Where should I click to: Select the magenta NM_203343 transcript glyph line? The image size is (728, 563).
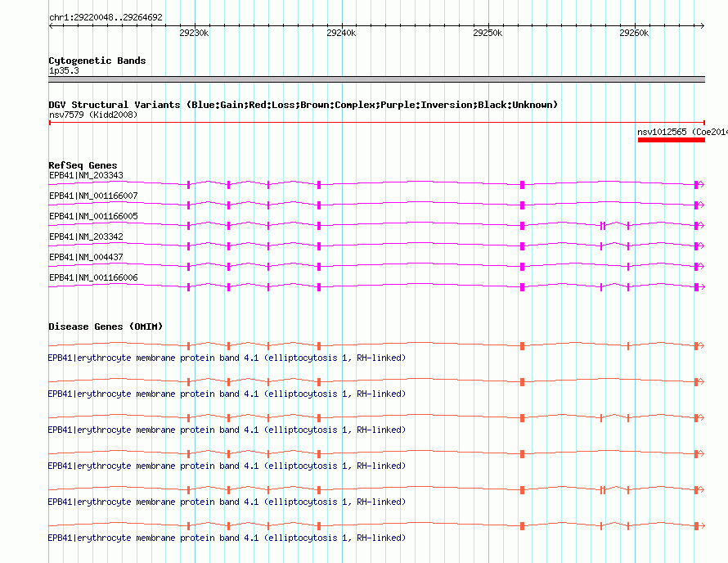(x=376, y=184)
